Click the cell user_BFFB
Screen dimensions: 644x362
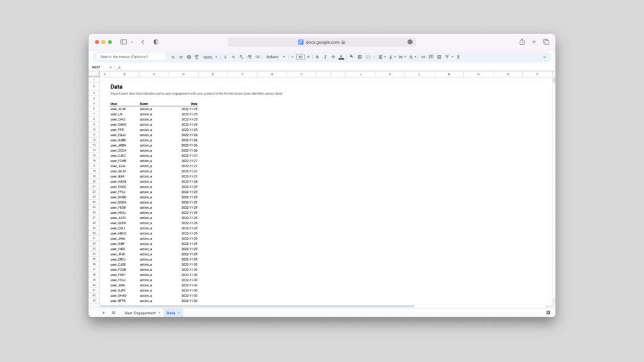pos(118,301)
